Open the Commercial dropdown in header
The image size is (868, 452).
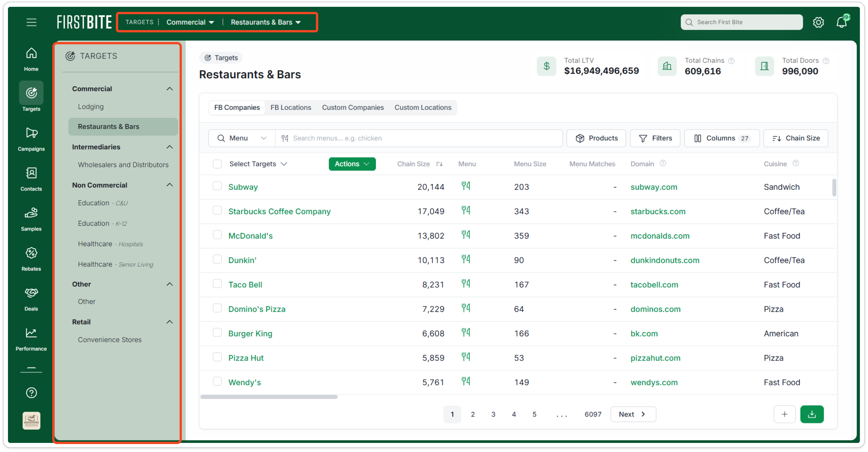click(x=190, y=22)
